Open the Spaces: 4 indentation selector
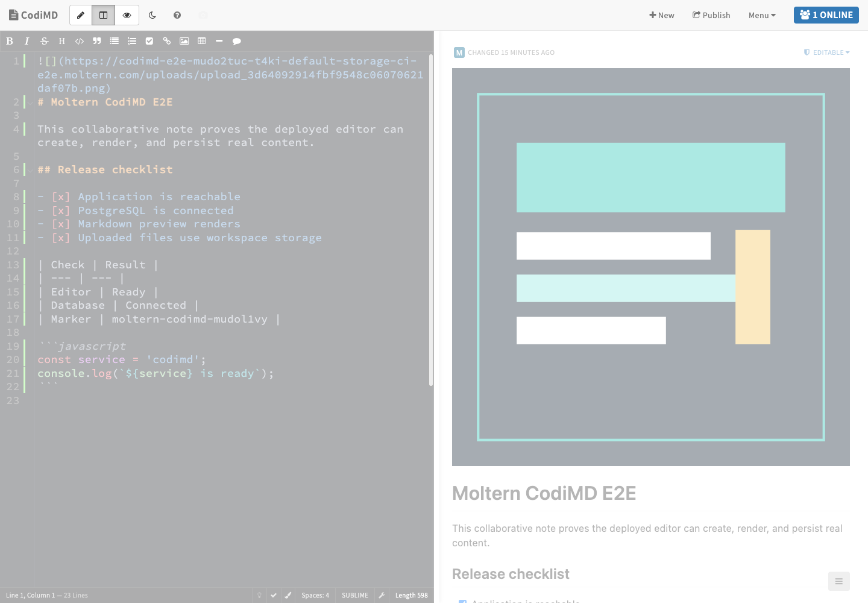868x603 pixels. click(315, 595)
